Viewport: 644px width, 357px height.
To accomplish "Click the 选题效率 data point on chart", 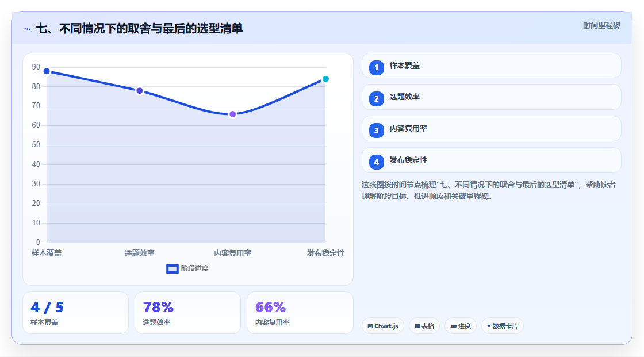I will pos(140,91).
